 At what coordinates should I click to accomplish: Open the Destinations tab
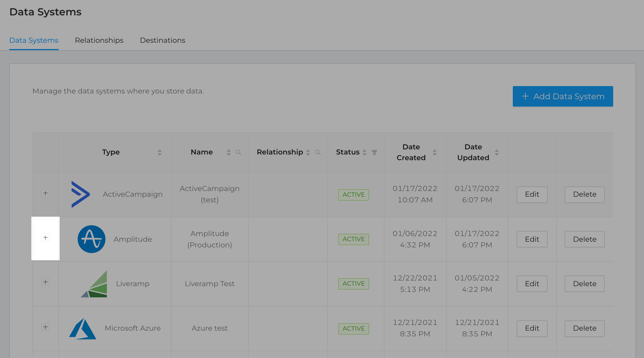(163, 40)
